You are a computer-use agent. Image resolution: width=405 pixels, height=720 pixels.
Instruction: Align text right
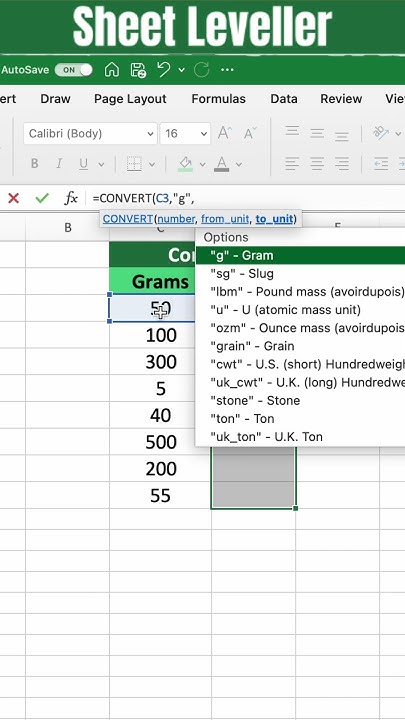(341, 163)
